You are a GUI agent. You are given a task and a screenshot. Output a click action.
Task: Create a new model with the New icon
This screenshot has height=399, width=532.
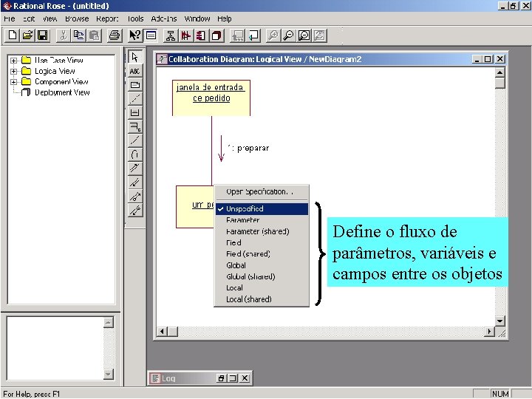pyautogui.click(x=13, y=35)
